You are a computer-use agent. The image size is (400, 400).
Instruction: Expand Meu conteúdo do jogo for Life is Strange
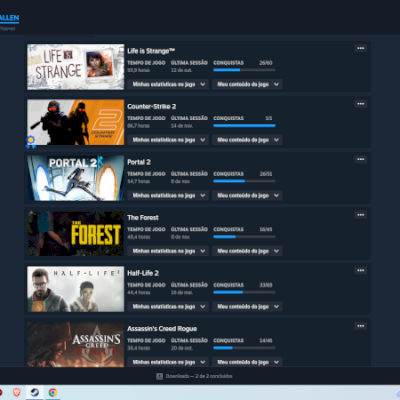[247, 84]
